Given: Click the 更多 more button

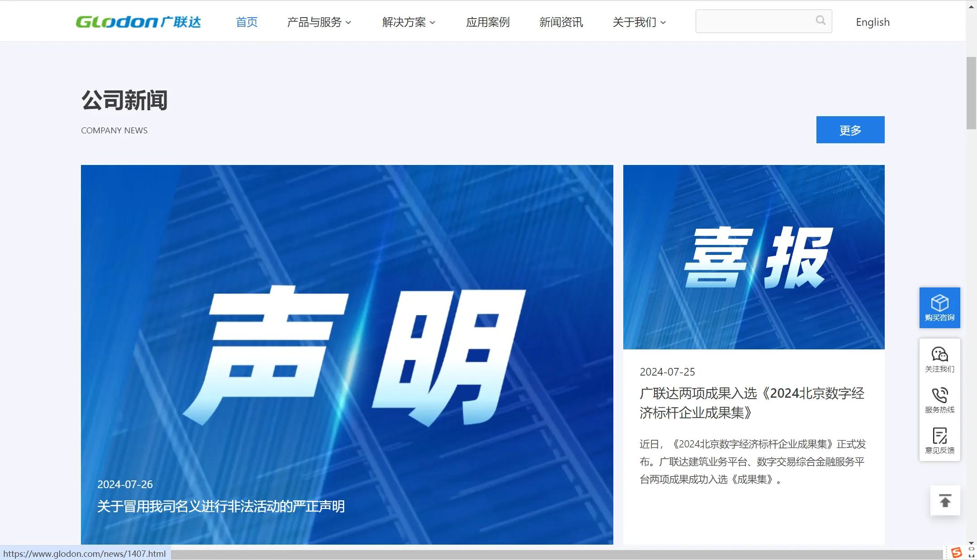Looking at the screenshot, I should click(850, 129).
